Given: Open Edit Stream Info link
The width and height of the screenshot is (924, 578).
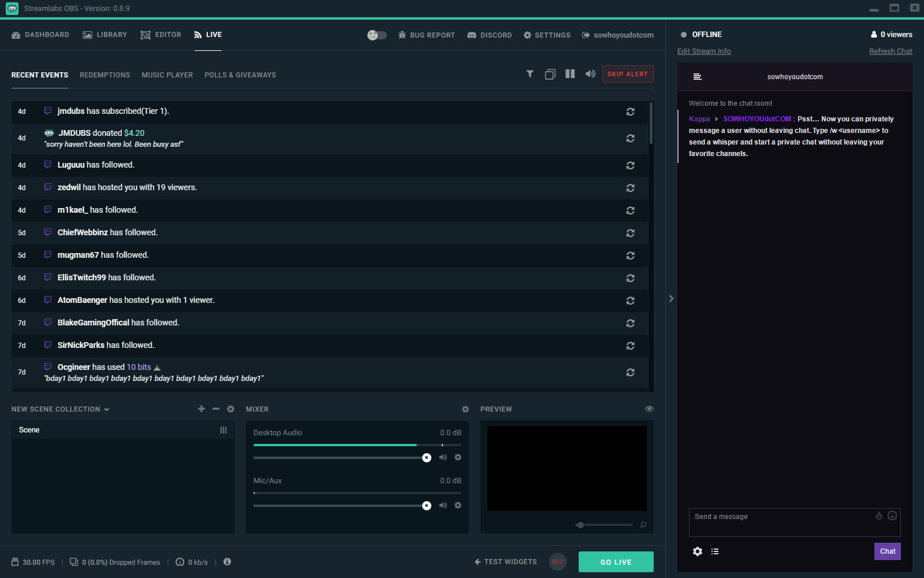Looking at the screenshot, I should [x=704, y=51].
